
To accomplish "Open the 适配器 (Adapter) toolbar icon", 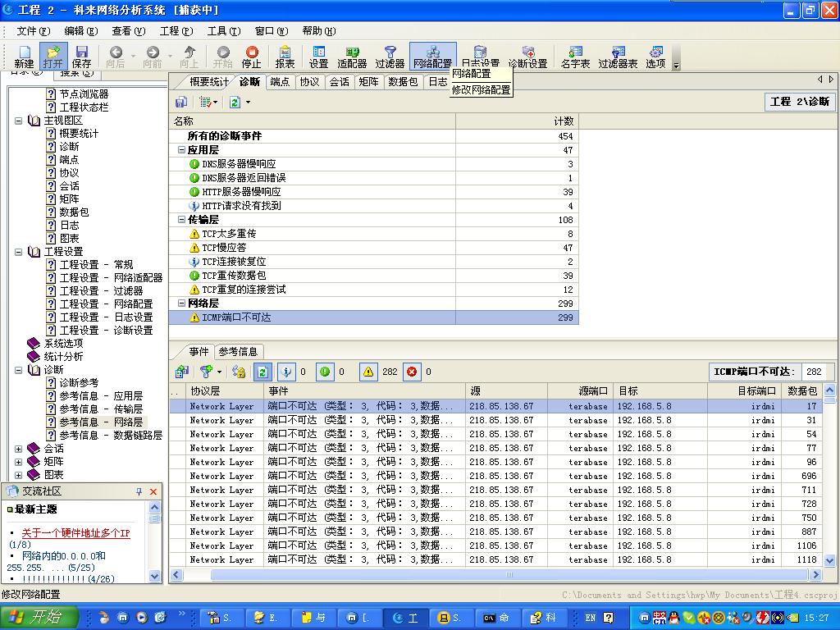I will pyautogui.click(x=352, y=56).
